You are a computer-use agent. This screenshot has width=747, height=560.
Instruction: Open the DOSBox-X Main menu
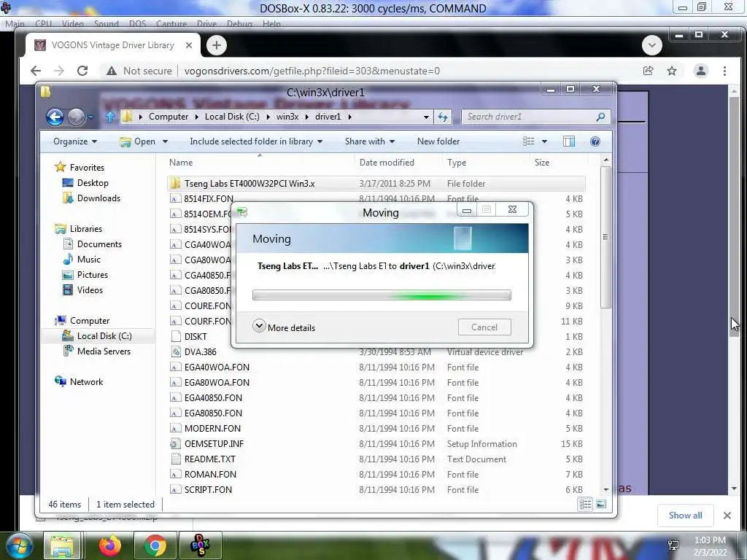point(15,24)
